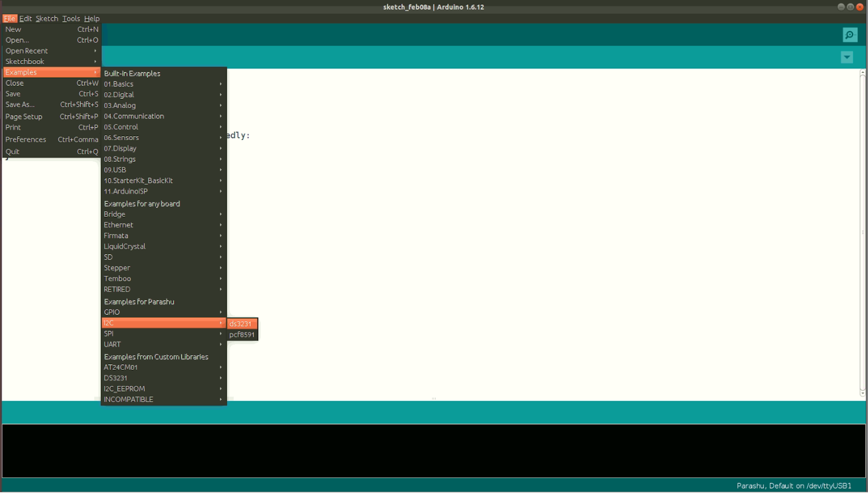Open the AT24CM01 custom library examples
868x493 pixels.
click(x=163, y=368)
